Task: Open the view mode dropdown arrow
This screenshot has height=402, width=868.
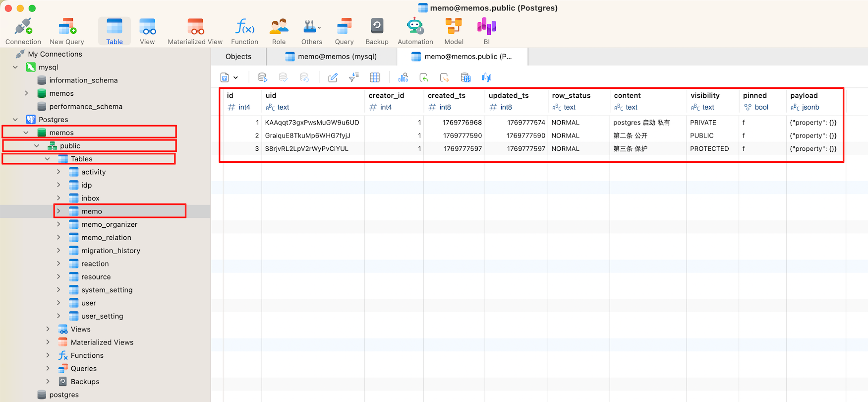Action: pyautogui.click(x=236, y=77)
